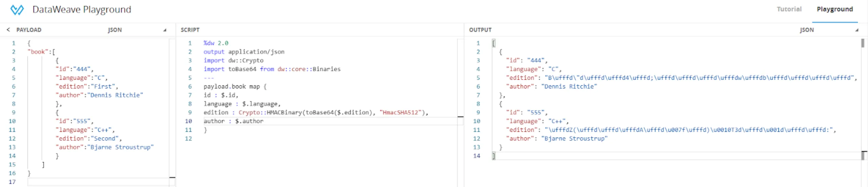Click payload line "id":"555"

(74, 121)
